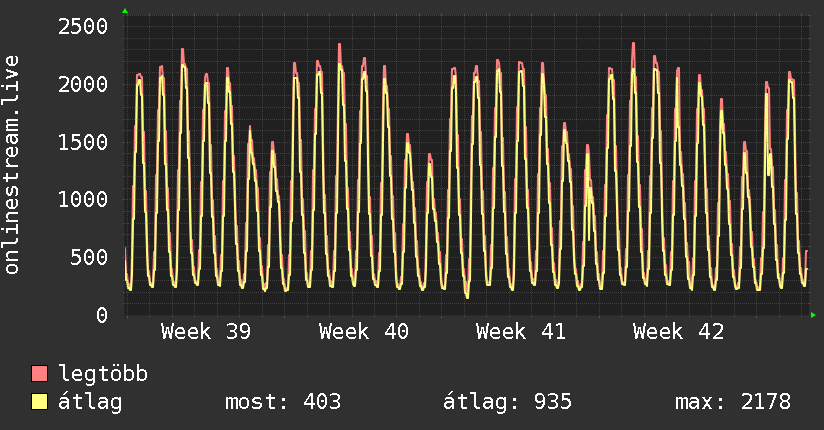The height and width of the screenshot is (430, 824).
Task: Click the 'most: 403' current value
Action: point(284,402)
